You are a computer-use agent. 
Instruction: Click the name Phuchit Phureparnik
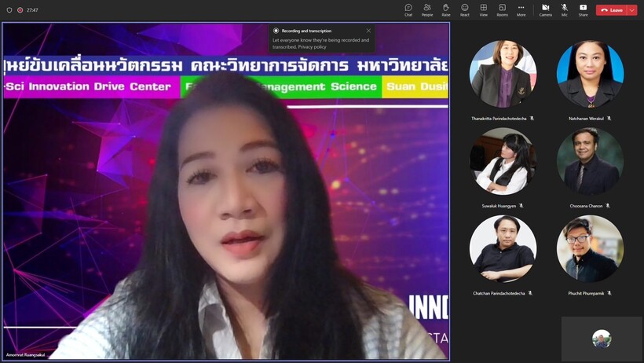tap(586, 294)
